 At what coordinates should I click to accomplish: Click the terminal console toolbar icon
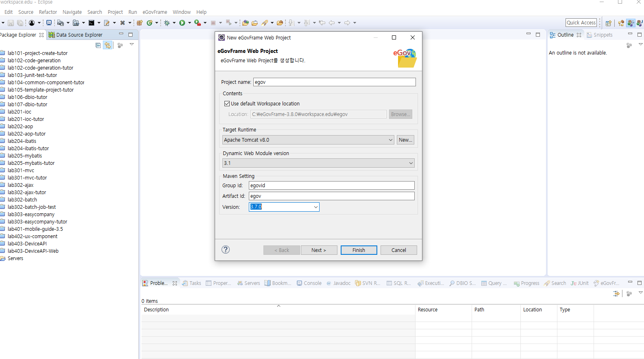pos(91,23)
